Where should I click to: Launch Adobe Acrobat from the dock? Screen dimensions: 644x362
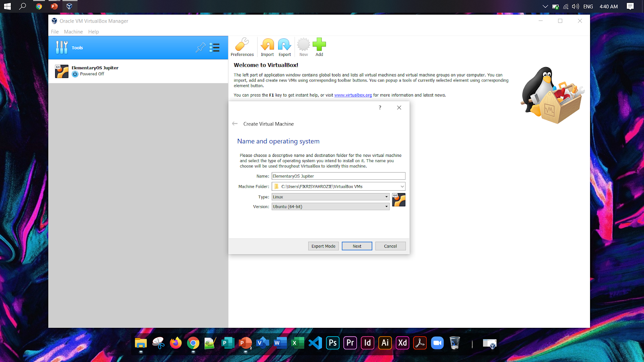click(x=420, y=343)
